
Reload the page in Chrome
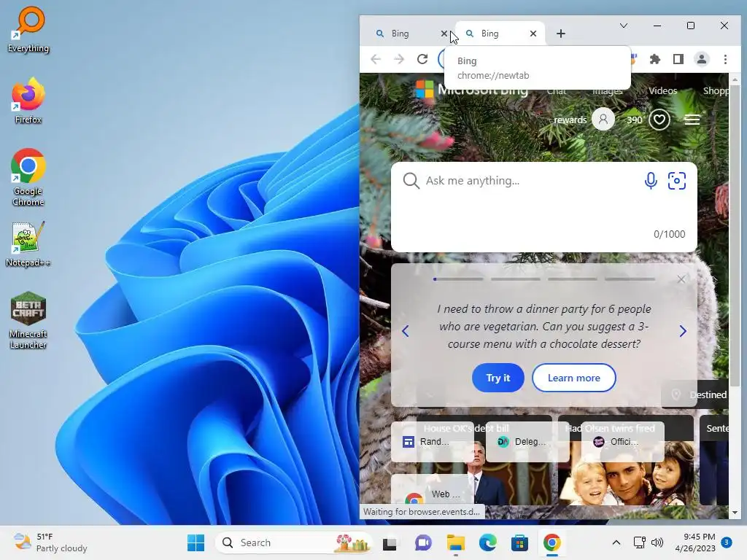(x=422, y=59)
